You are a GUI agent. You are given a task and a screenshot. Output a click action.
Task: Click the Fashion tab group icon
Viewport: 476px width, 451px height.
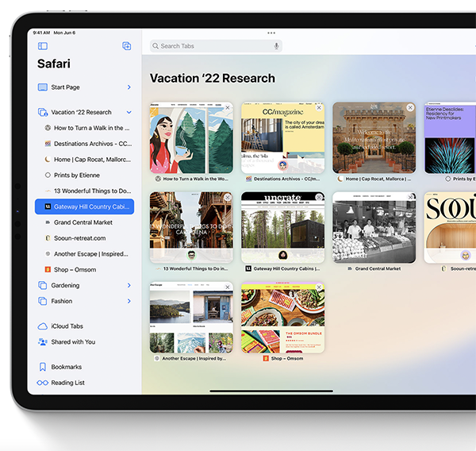click(43, 301)
